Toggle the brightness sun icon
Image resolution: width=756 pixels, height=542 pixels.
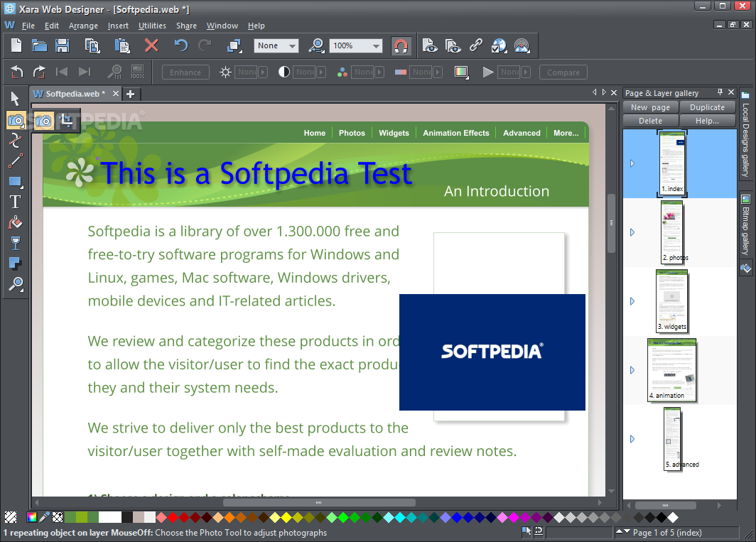225,72
